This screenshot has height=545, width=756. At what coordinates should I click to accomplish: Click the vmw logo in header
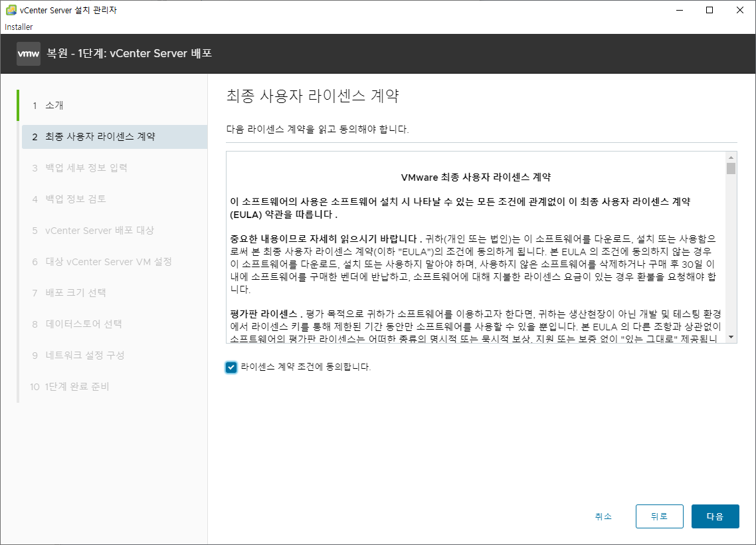29,54
